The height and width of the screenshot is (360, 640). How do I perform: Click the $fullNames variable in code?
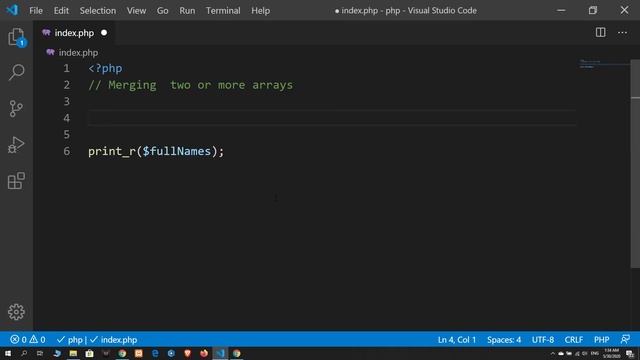point(176,151)
